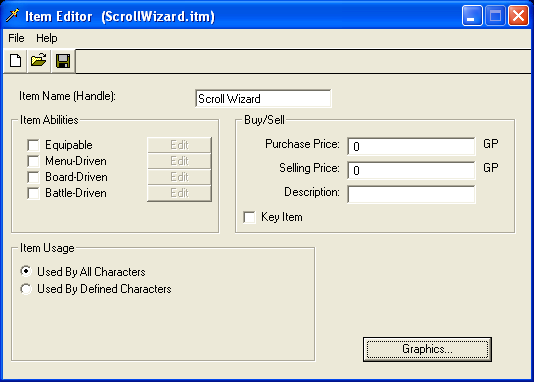Click the 'Item Usage' group title
This screenshot has width=534, height=382.
(47, 248)
